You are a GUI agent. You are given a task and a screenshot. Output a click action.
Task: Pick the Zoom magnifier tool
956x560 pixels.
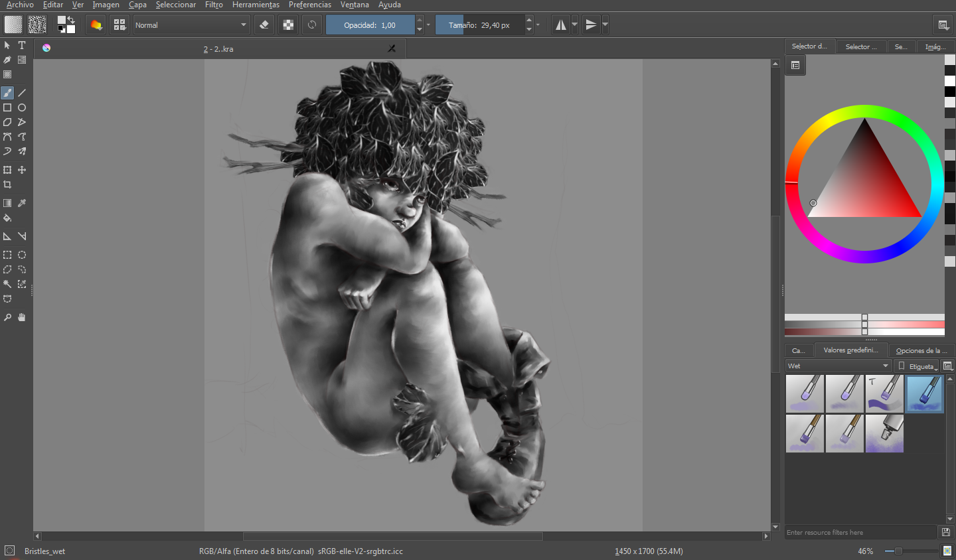click(7, 317)
